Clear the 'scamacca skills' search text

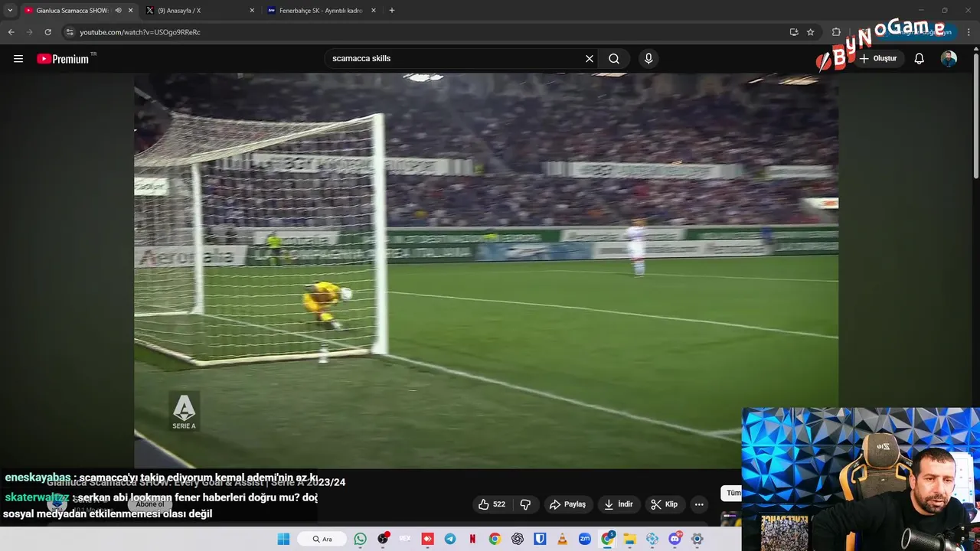point(590,59)
